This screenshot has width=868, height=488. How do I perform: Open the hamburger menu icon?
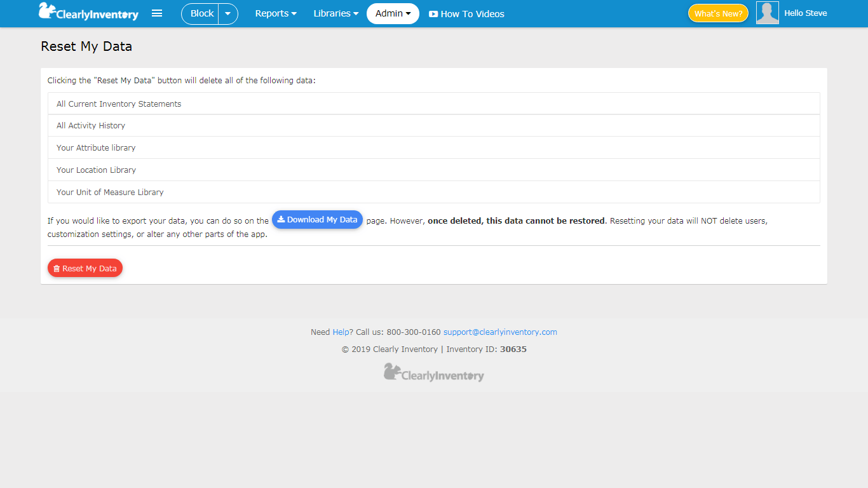pyautogui.click(x=157, y=13)
